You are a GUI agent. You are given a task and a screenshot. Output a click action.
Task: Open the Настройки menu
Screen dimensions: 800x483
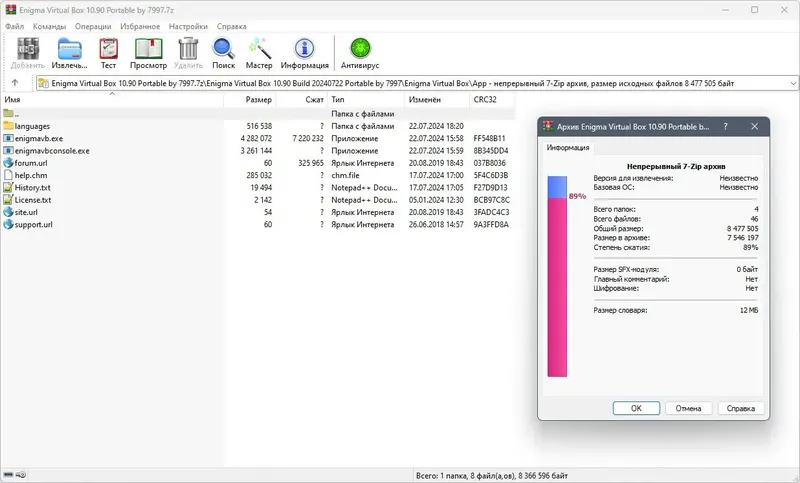[x=188, y=26]
